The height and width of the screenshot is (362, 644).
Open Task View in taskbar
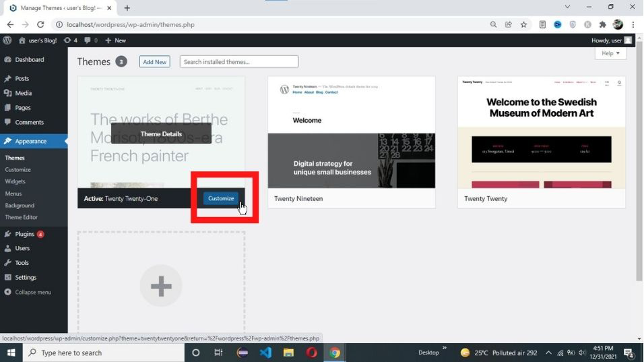pos(218,353)
